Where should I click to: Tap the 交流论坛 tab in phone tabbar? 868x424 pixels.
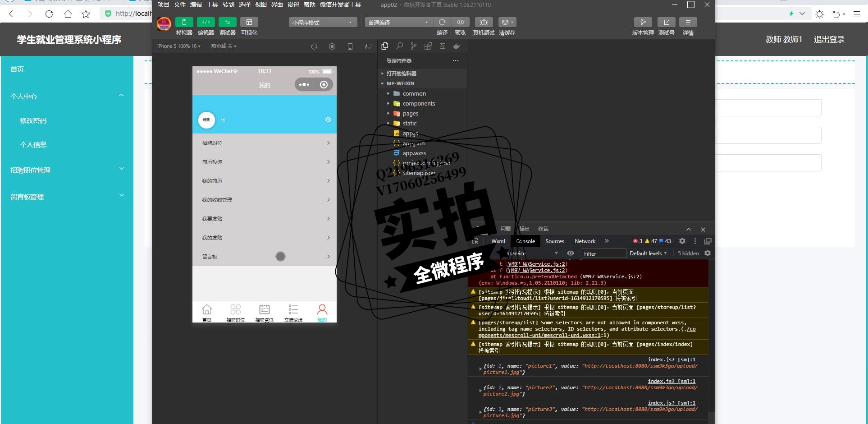click(x=293, y=313)
